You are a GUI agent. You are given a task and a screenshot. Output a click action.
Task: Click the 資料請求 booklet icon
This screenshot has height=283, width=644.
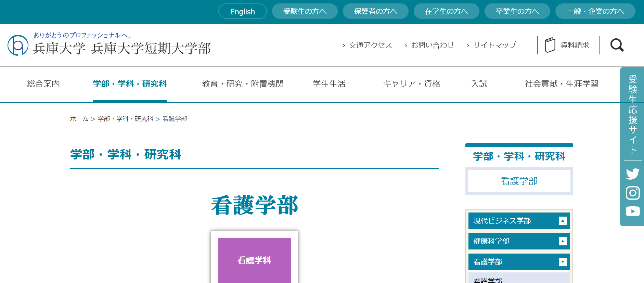[550, 45]
